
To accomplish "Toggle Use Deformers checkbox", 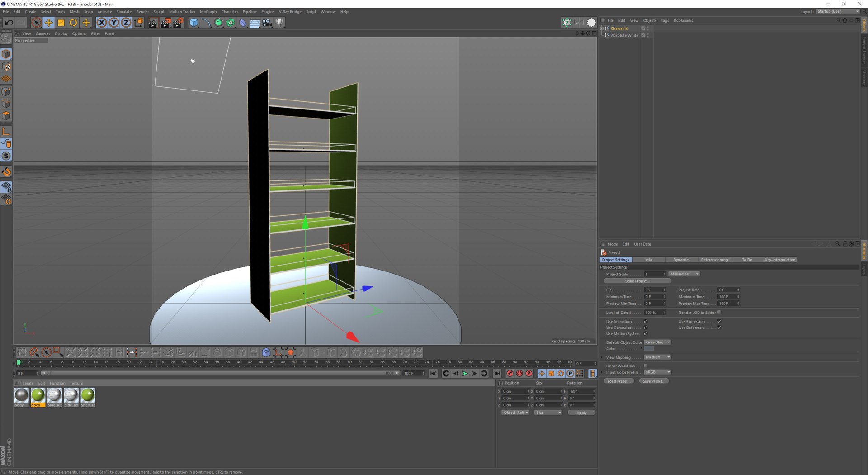I will point(719,328).
